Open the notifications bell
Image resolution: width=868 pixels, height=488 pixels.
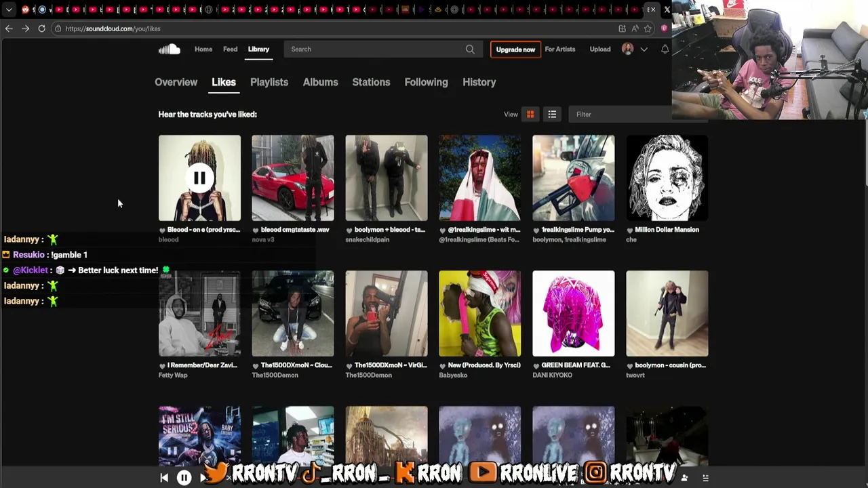(x=665, y=49)
